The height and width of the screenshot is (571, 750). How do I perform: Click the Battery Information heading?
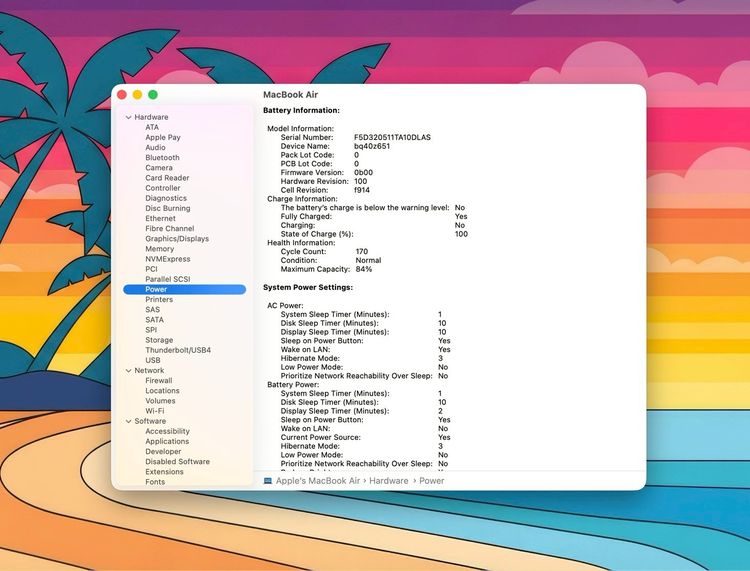[x=301, y=110]
